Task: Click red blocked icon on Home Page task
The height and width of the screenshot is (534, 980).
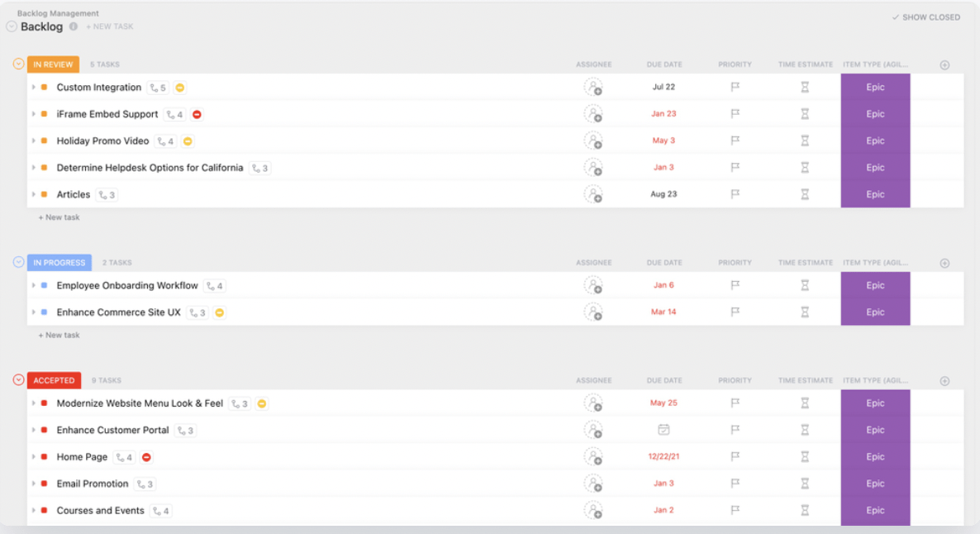Action: 146,458
